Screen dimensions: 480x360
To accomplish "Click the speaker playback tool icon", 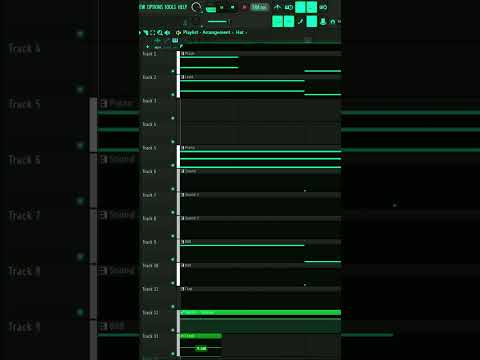I will pyautogui.click(x=167, y=33).
